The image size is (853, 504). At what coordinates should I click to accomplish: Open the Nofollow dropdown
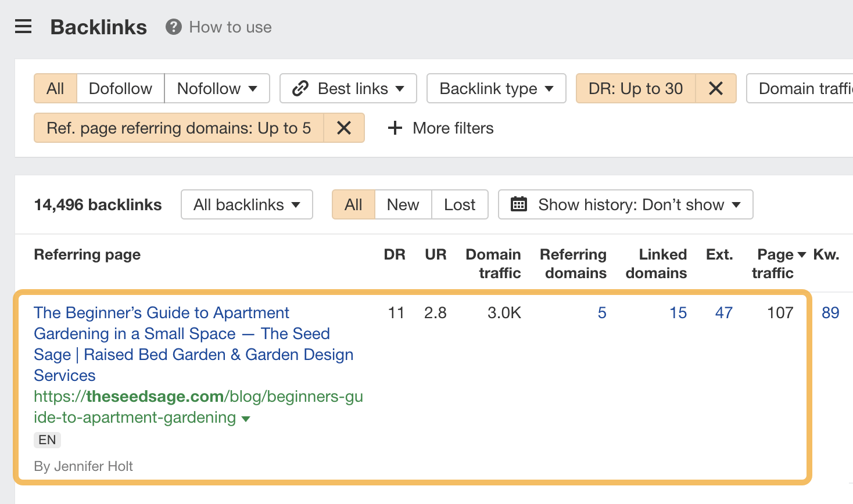[217, 88]
